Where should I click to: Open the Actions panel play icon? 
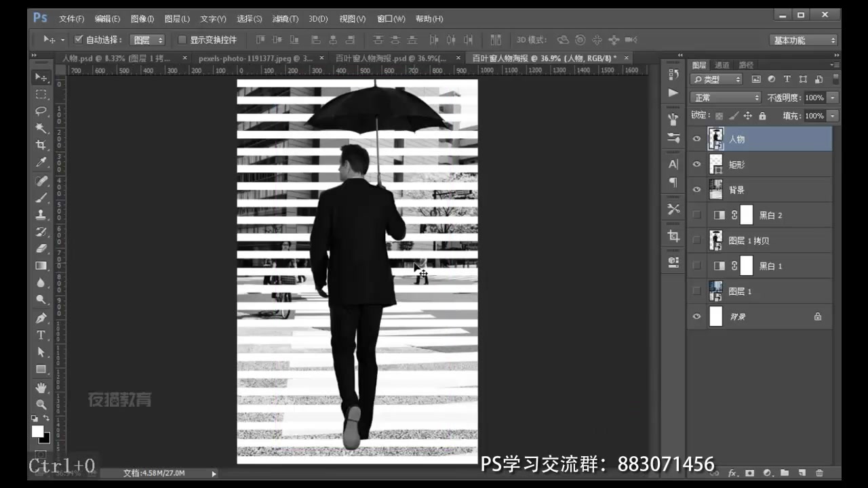tap(673, 93)
